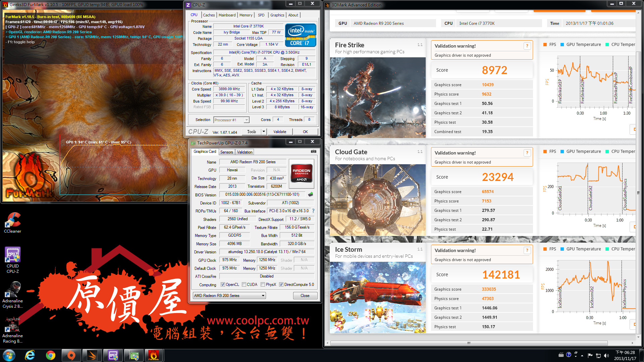Click Cloud Gate validation warning help icon
Screen dimensions: 644x362
click(x=527, y=153)
